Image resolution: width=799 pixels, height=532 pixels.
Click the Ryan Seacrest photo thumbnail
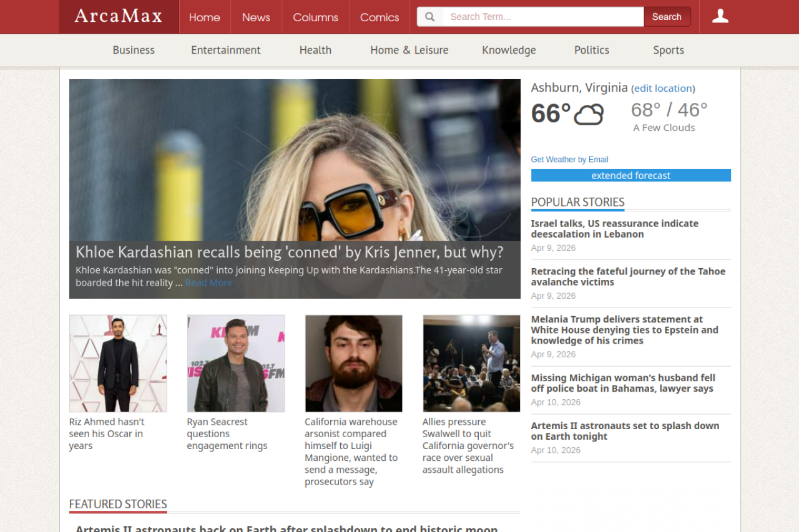click(236, 363)
